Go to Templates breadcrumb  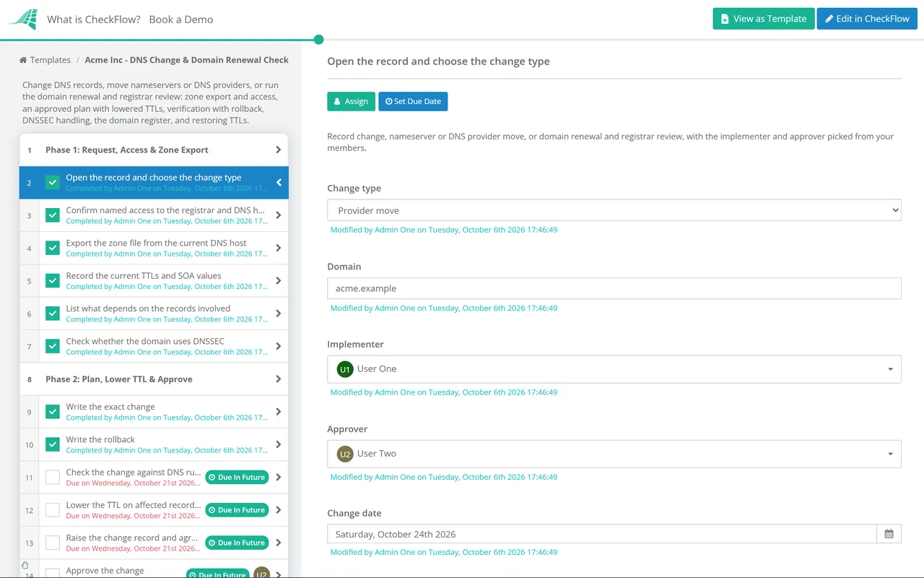(x=51, y=60)
